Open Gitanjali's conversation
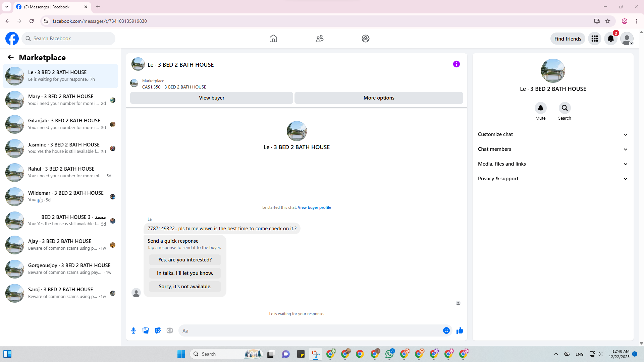644x362 pixels. [60, 124]
